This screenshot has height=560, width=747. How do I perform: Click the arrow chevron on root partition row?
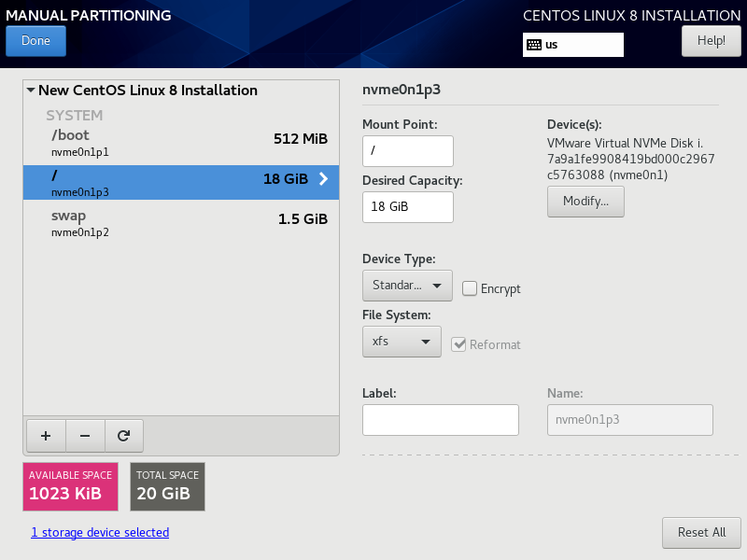pos(323,179)
